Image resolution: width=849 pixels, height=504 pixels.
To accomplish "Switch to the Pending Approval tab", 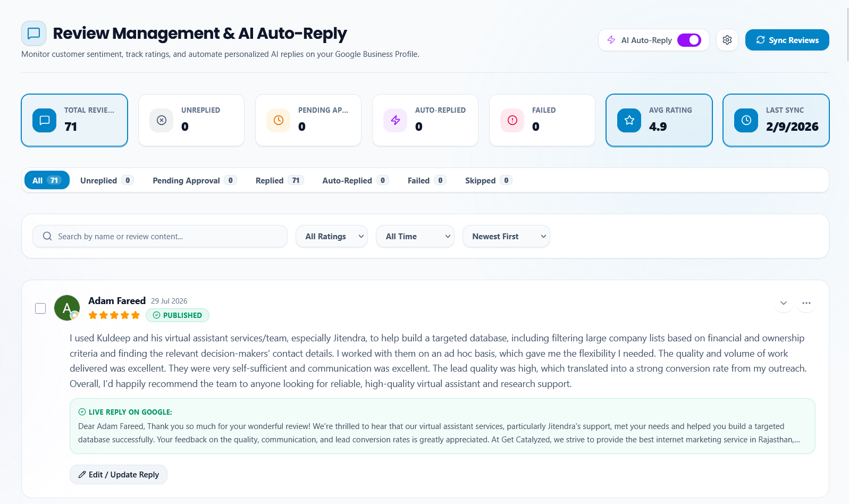I will pos(195,180).
